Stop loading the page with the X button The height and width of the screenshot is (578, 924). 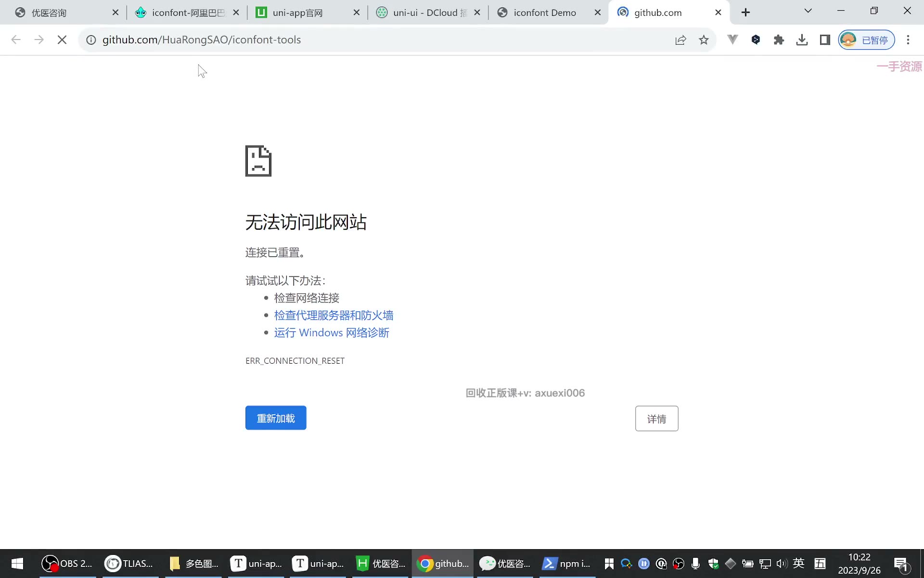(x=62, y=40)
